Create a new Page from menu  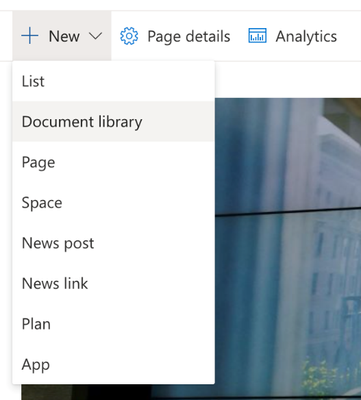(x=113, y=162)
